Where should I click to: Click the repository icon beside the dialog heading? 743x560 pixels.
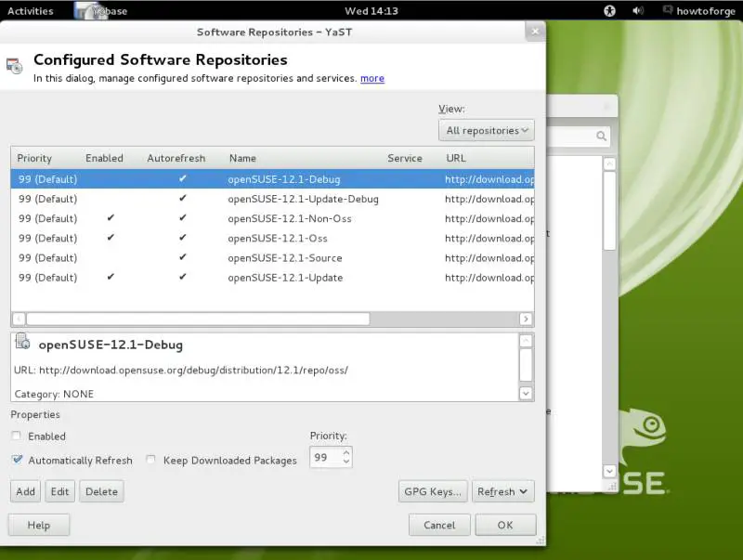(14, 66)
